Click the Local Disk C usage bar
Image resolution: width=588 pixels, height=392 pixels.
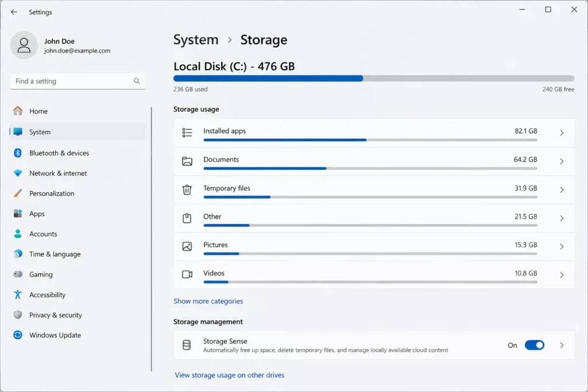[374, 78]
